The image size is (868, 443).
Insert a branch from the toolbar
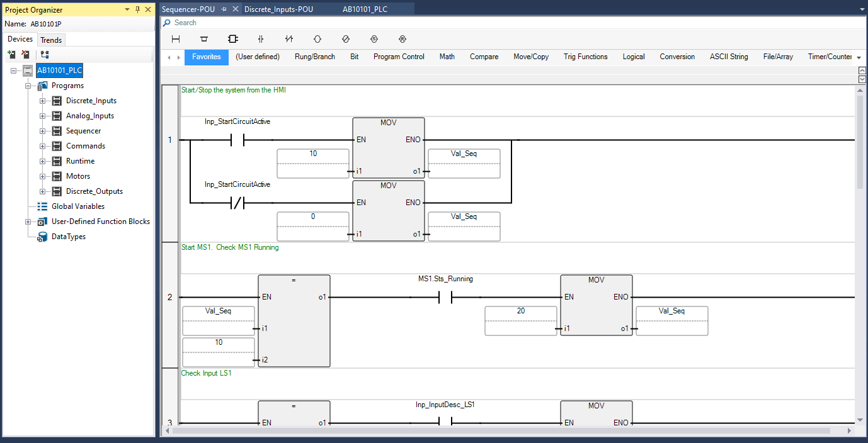[x=203, y=39]
